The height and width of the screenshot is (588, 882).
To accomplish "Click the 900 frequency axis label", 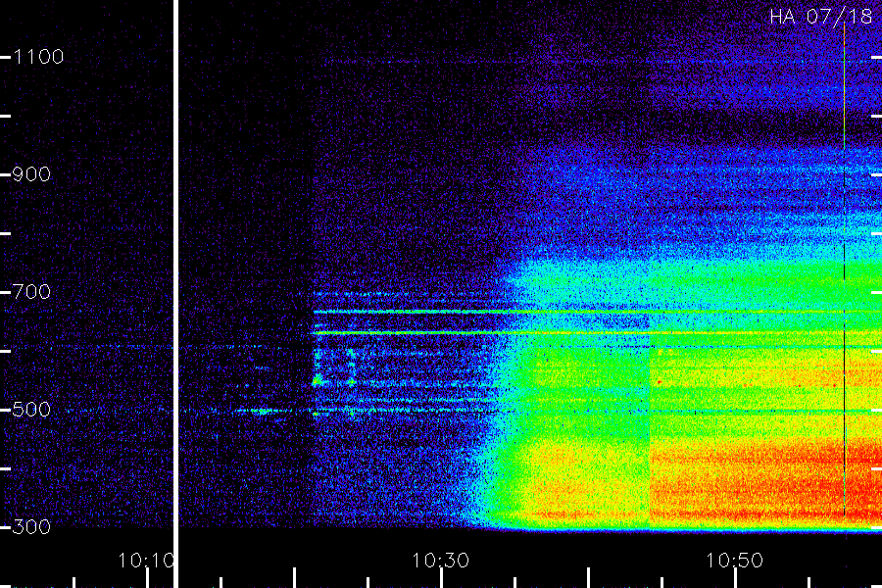I will (x=31, y=174).
